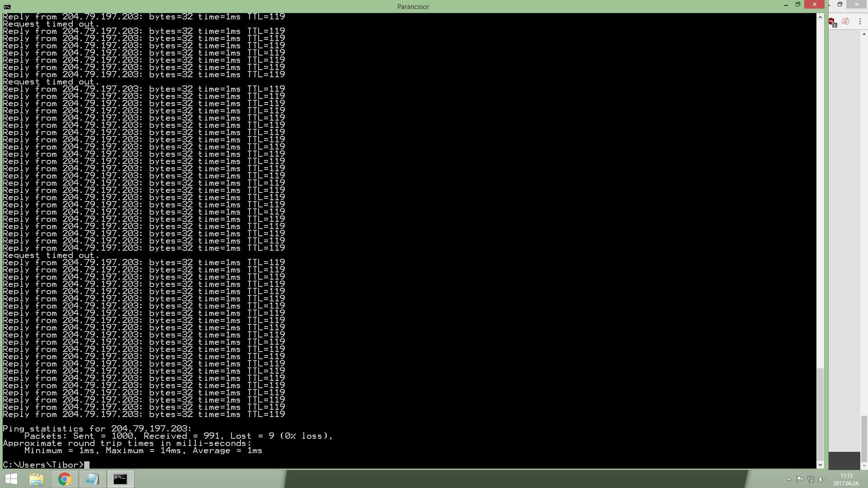Open the Action Center flag icon

800,479
